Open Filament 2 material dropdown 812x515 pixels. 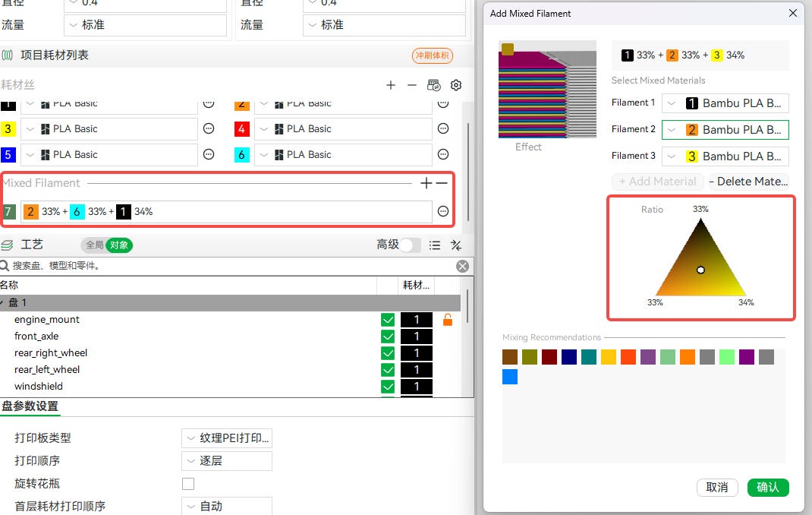725,130
